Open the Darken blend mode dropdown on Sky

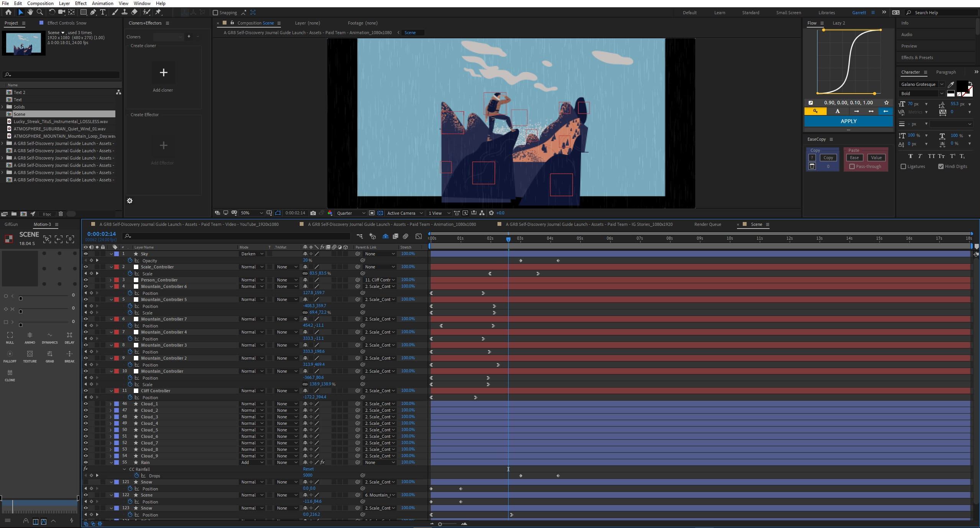pyautogui.click(x=252, y=254)
